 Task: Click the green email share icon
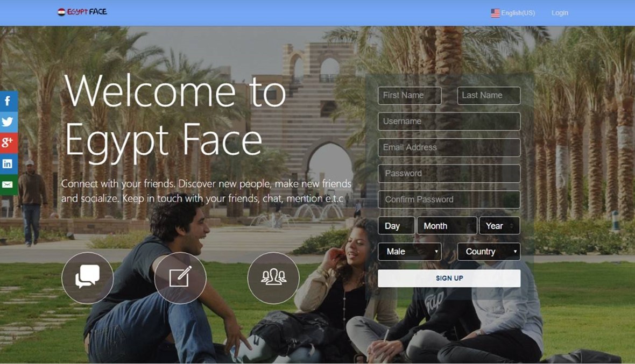(x=8, y=184)
